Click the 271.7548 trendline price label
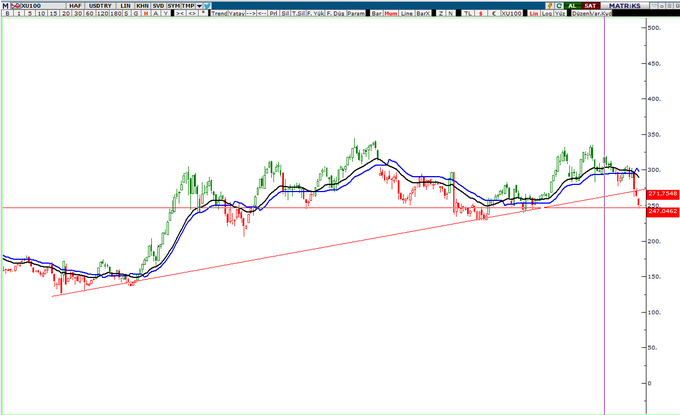The width and height of the screenshot is (680, 415). pos(662,194)
